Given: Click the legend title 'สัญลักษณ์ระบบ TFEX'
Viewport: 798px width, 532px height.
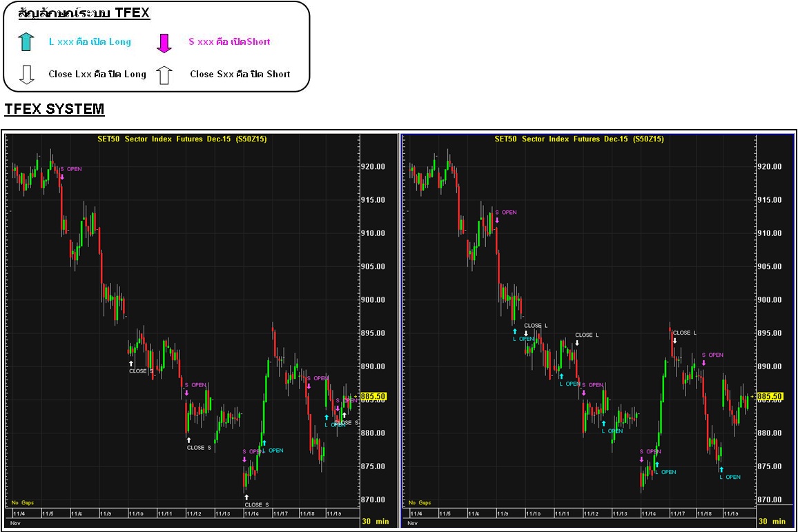Looking at the screenshot, I should pyautogui.click(x=84, y=12).
